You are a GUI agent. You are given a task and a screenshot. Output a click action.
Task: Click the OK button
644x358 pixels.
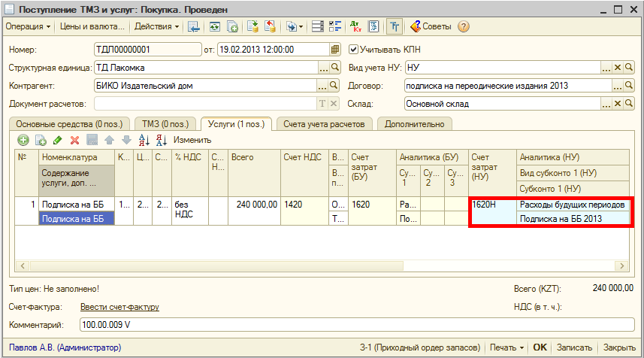coord(540,347)
